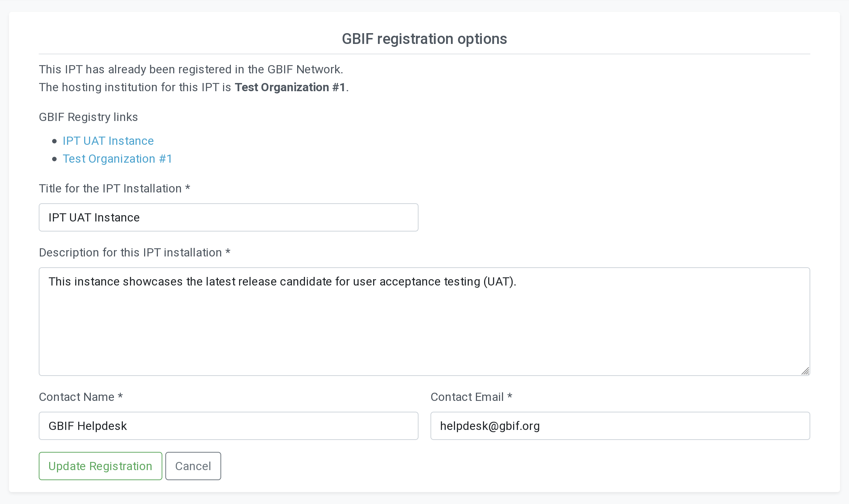Open the IPT UAT Instance registry link

coord(108,141)
